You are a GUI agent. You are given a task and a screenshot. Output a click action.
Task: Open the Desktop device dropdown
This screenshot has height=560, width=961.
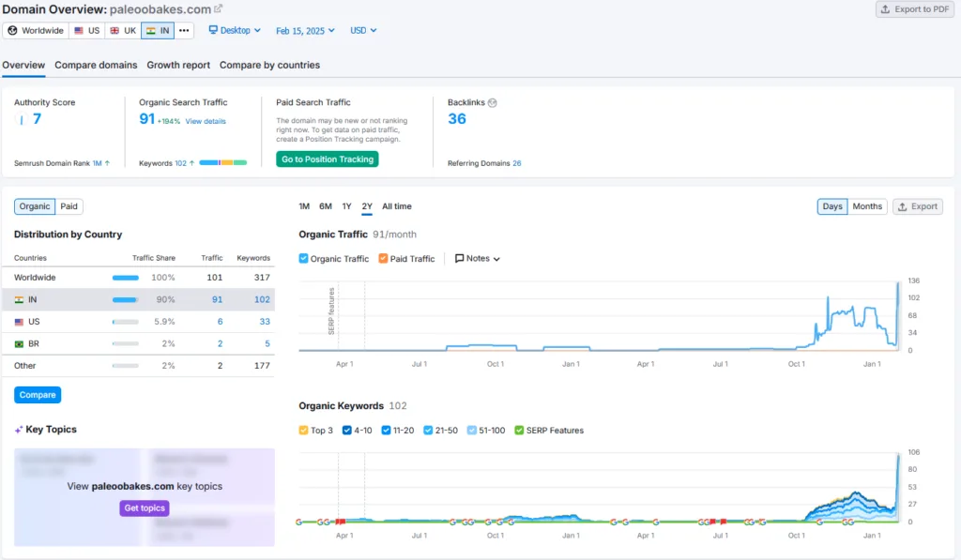[x=235, y=30]
